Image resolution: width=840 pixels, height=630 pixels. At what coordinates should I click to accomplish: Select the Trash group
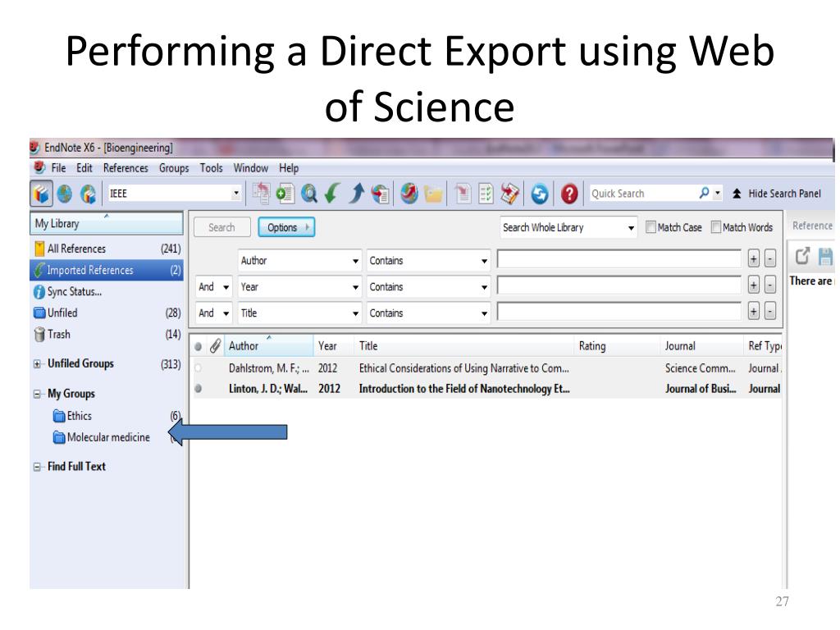(107, 335)
